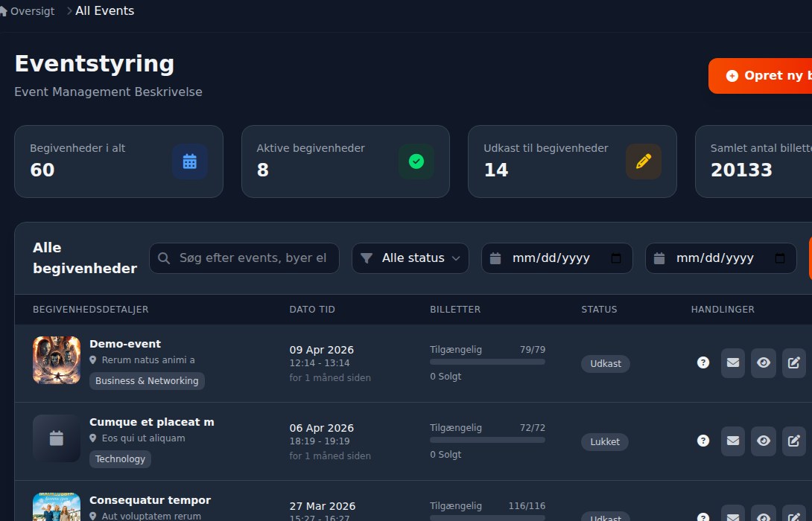Click the Opret ny button
This screenshot has width=812, height=521.
[x=760, y=75]
